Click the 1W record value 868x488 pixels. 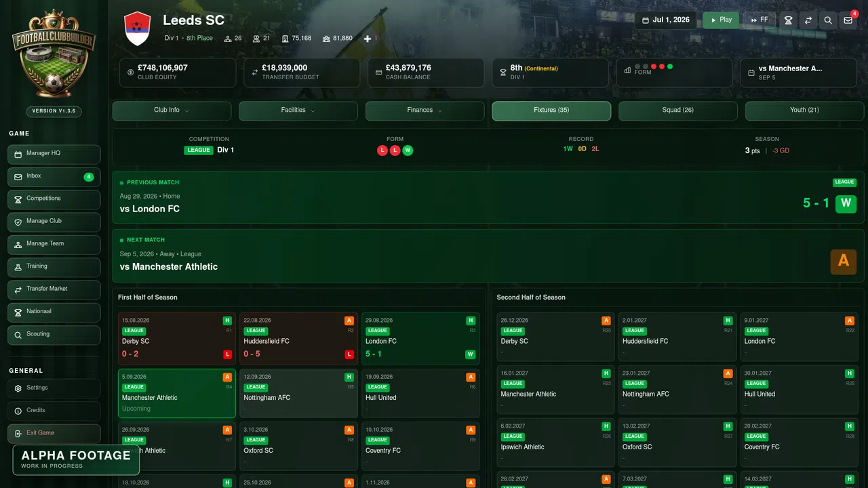[x=568, y=149]
